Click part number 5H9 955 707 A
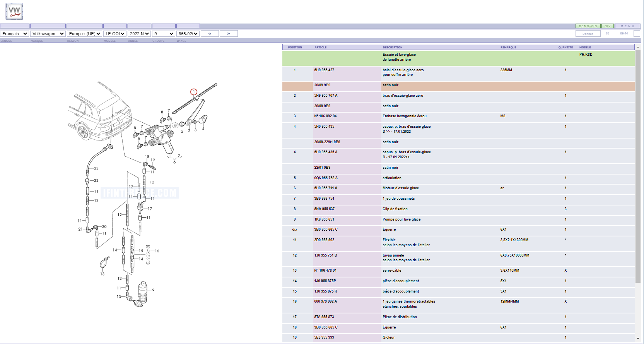The height and width of the screenshot is (344, 644). 326,96
